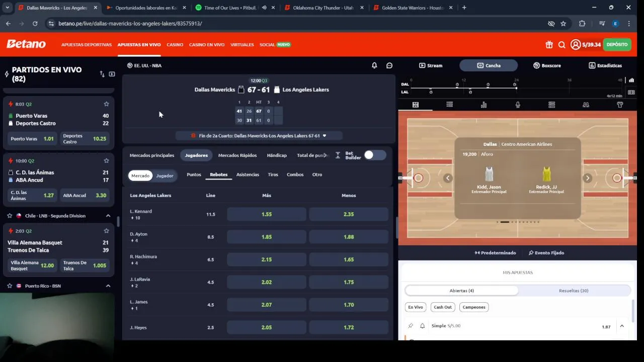Bookmark this page with the star
This screenshot has width=644, height=362.
(563, 24)
